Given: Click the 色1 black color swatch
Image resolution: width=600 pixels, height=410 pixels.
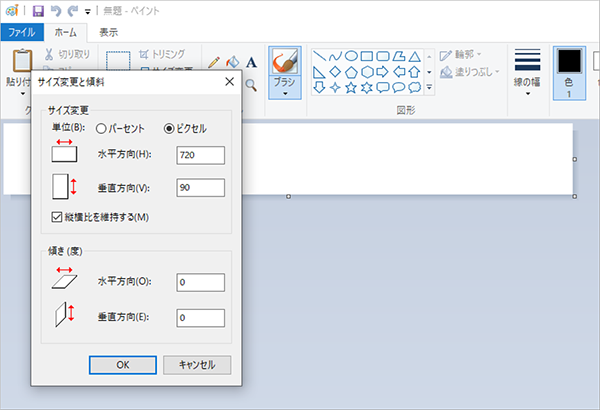Looking at the screenshot, I should (x=569, y=62).
